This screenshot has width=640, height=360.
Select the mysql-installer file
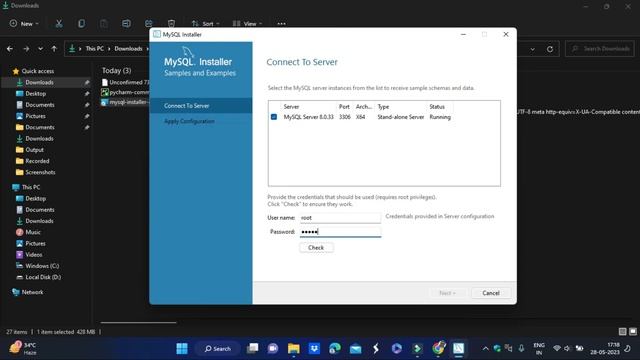(x=125, y=102)
